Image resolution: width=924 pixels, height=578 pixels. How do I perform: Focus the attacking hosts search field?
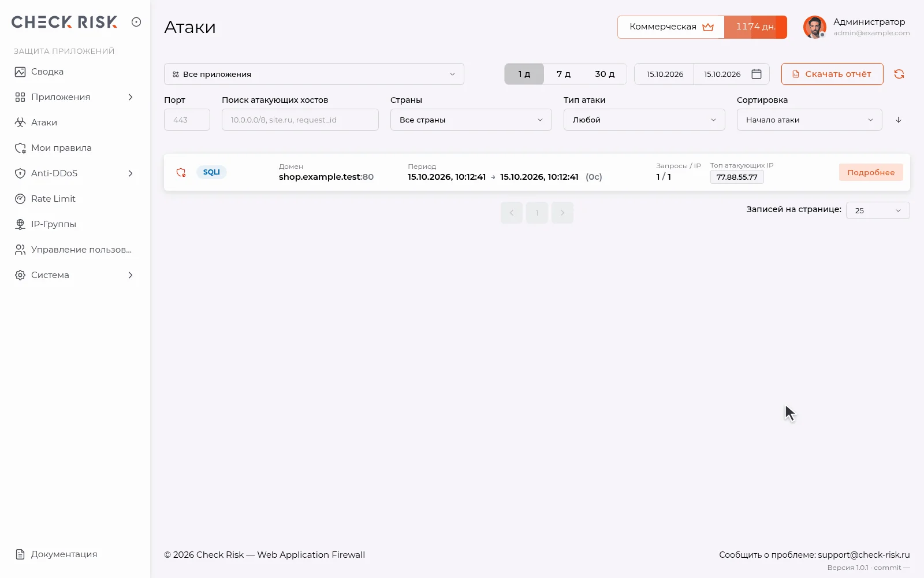coord(300,120)
